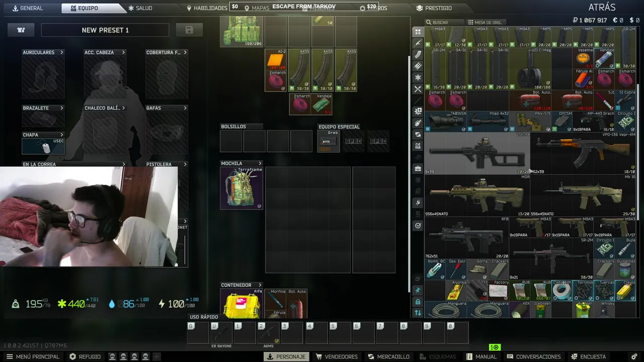Filter stash by ammo rounds icon
This screenshot has height=362, width=644.
coord(418,66)
